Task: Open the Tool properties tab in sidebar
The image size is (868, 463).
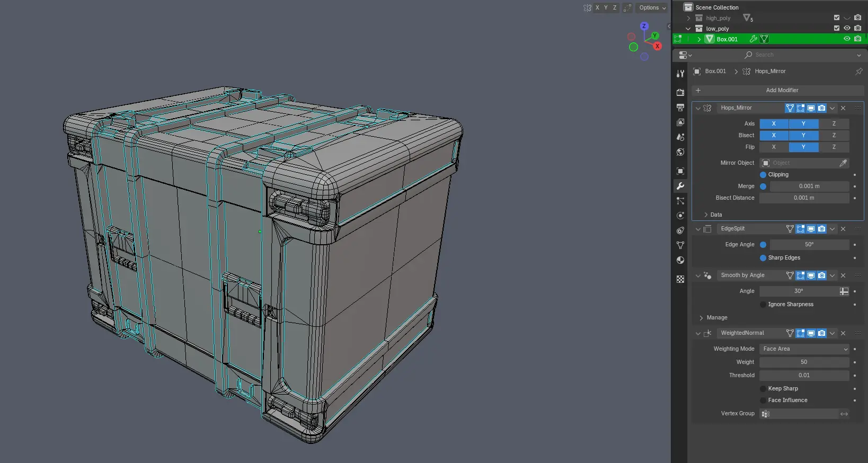Action: click(x=680, y=74)
